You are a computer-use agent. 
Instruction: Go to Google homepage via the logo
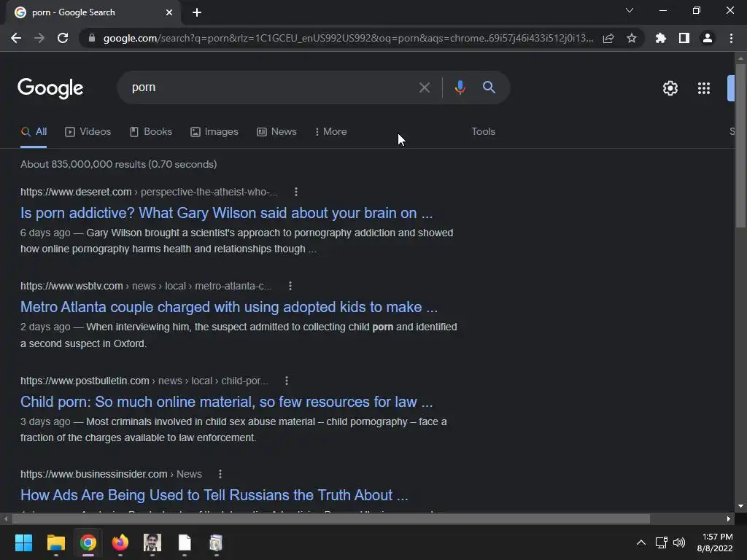pyautogui.click(x=50, y=88)
